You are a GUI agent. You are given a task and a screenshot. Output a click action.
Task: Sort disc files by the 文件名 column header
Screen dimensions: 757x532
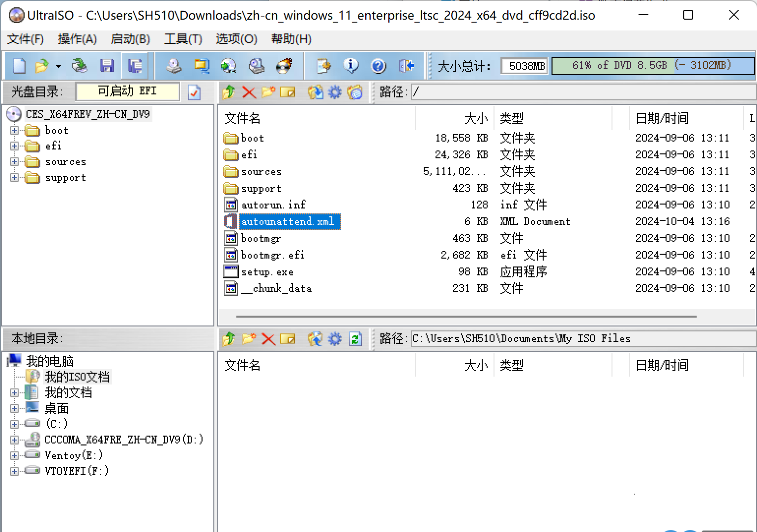(x=317, y=118)
